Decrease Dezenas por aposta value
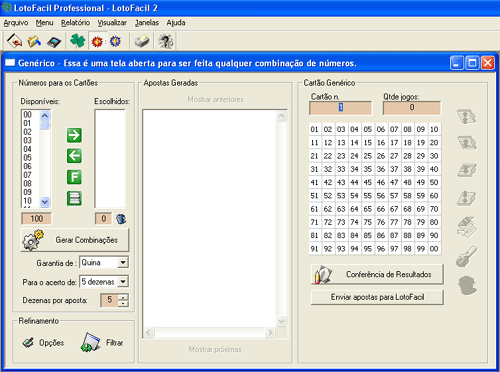500x372 pixels. pos(123,303)
